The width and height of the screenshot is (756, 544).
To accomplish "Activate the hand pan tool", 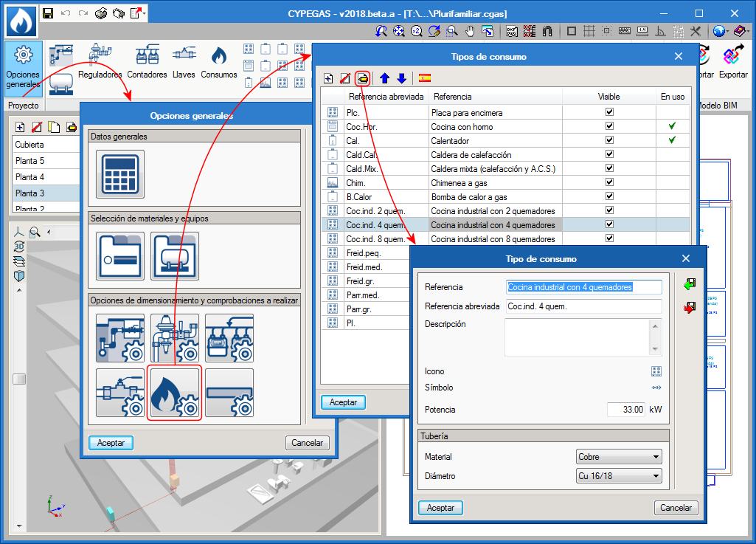I will coord(470,32).
